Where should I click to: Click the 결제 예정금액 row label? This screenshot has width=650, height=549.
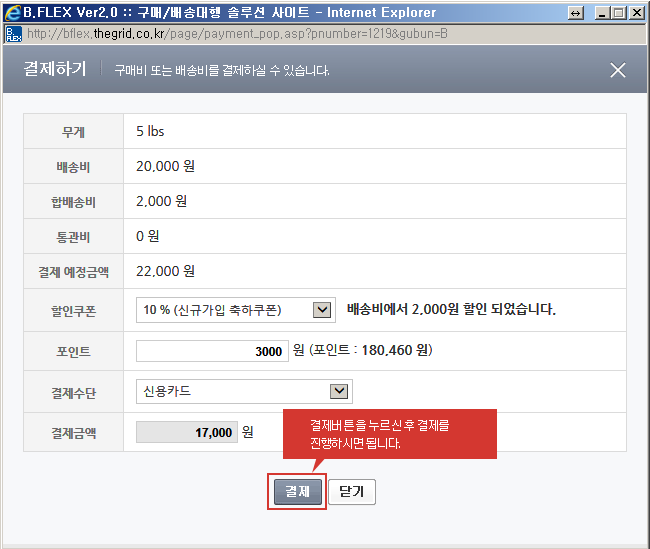tap(72, 272)
